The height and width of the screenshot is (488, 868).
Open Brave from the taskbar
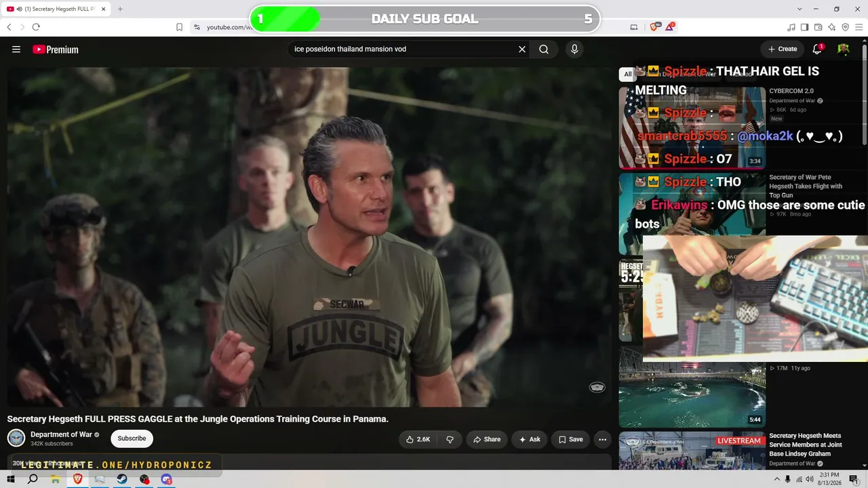77,479
